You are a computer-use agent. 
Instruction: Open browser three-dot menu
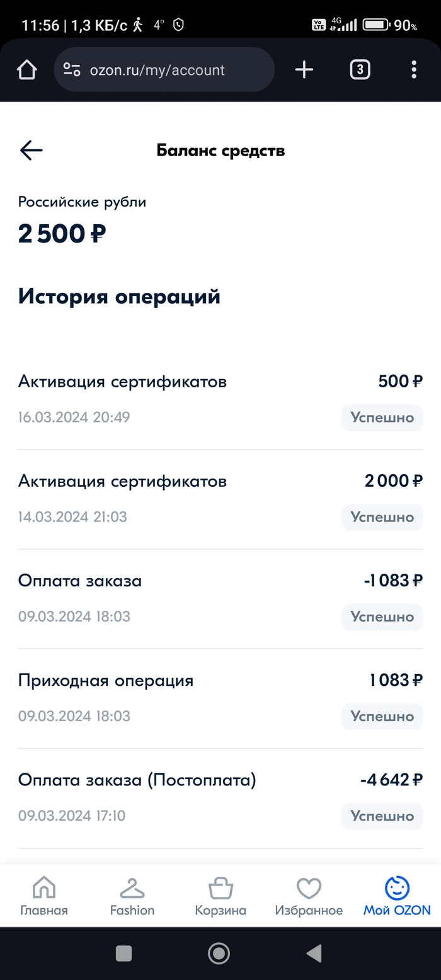click(x=413, y=70)
